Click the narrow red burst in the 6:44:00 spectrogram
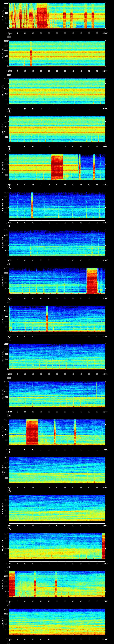This screenshot has width=114, height=644. click(x=32, y=205)
